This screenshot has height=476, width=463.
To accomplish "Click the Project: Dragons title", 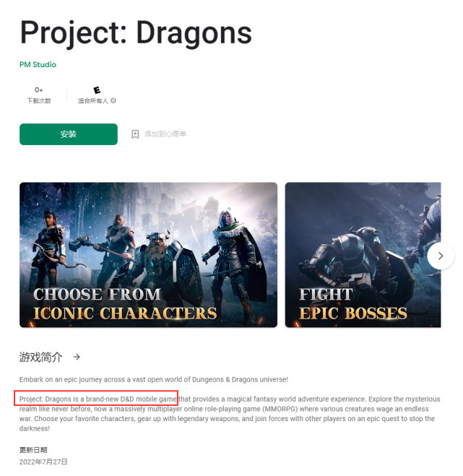I will pyautogui.click(x=136, y=33).
